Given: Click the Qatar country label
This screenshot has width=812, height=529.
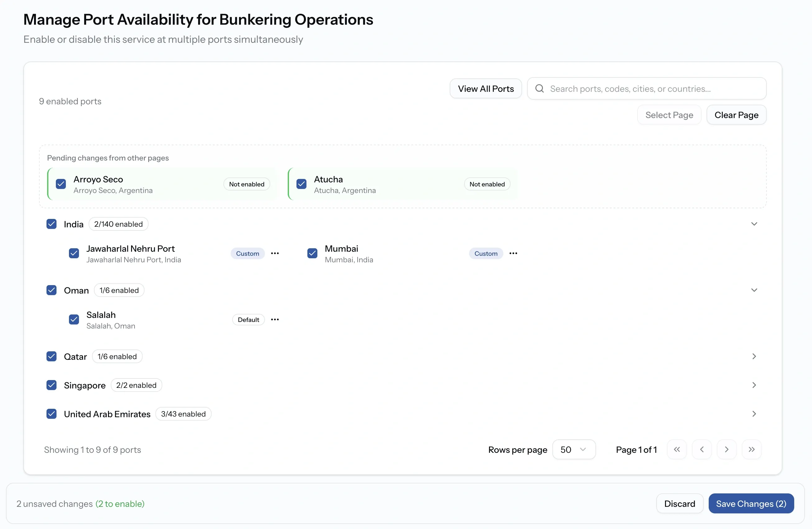Looking at the screenshot, I should coord(76,357).
